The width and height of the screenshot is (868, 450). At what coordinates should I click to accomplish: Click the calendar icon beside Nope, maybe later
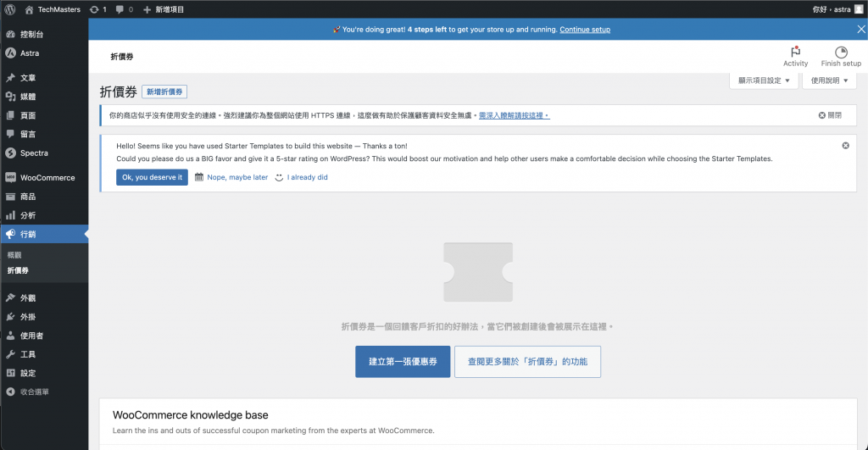[199, 177]
